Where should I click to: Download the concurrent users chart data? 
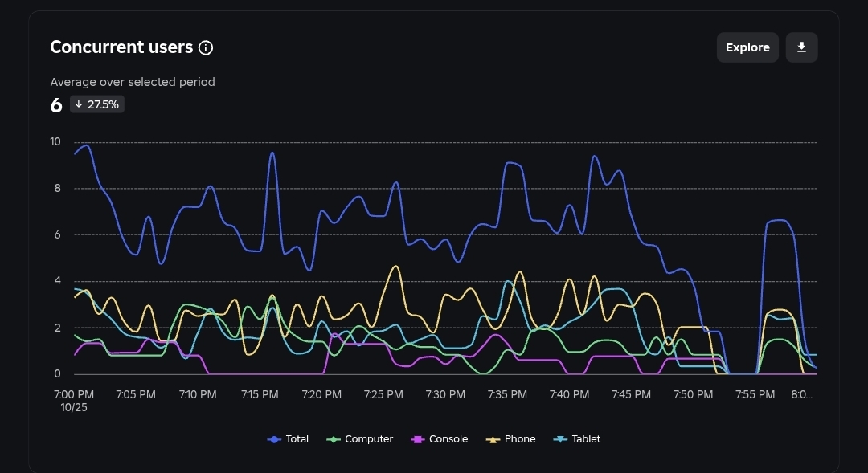[x=801, y=47]
